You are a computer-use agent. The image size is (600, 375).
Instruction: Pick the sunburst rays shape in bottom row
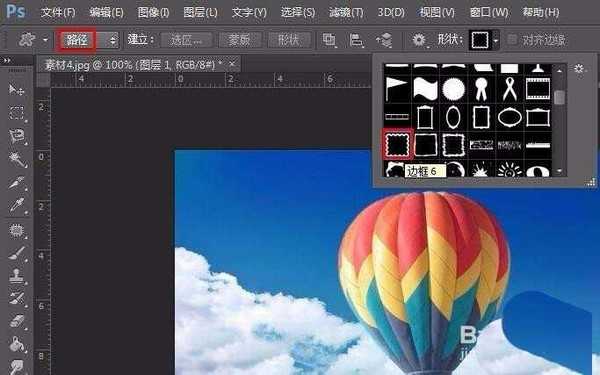[x=510, y=170]
